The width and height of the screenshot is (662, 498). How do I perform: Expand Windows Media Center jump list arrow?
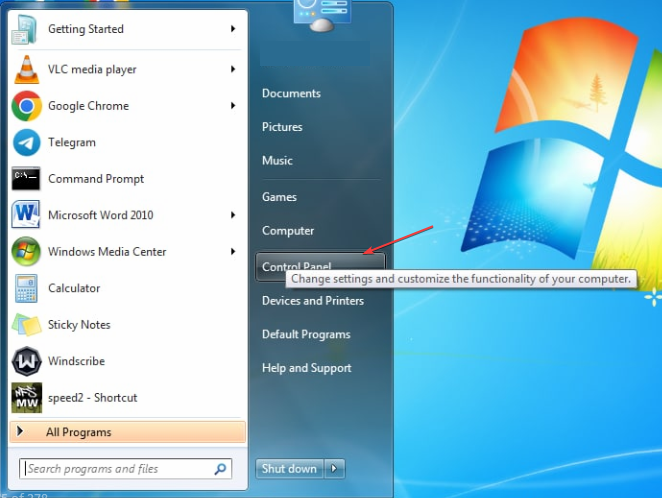tap(233, 252)
